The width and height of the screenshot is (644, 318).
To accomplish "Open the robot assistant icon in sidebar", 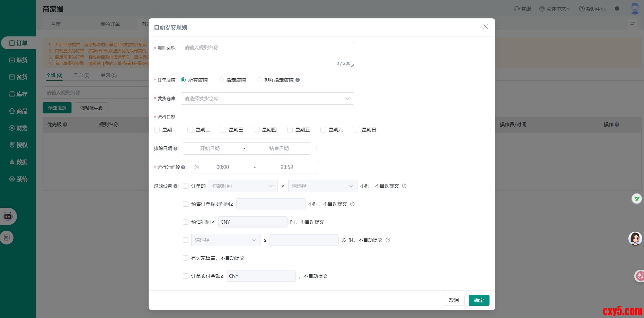I will coord(8,216).
